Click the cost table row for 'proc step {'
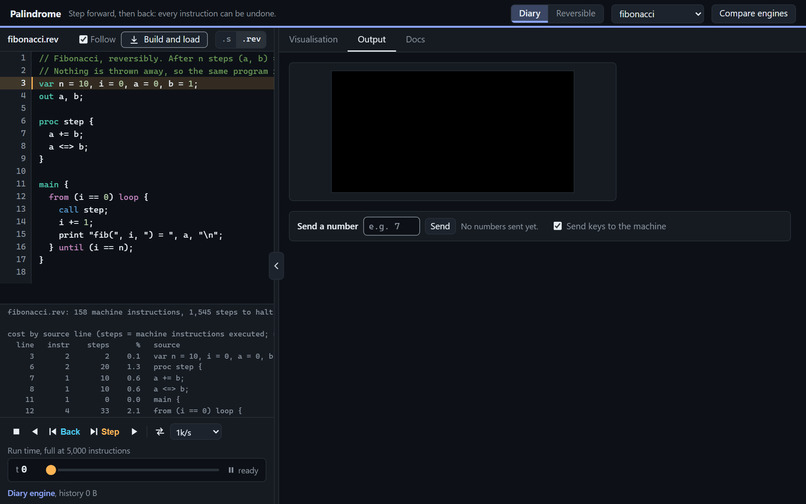Image resolution: width=806 pixels, height=504 pixels. pyautogui.click(x=137, y=367)
